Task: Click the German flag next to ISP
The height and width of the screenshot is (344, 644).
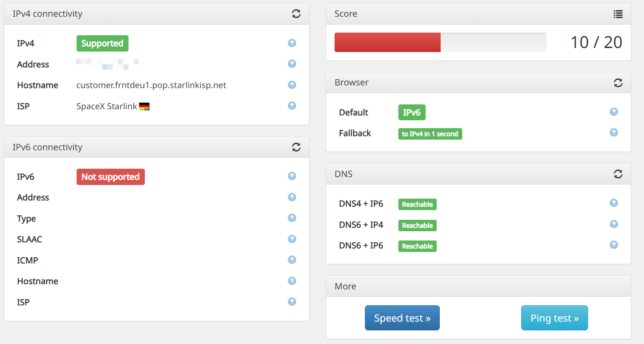Action: [144, 106]
